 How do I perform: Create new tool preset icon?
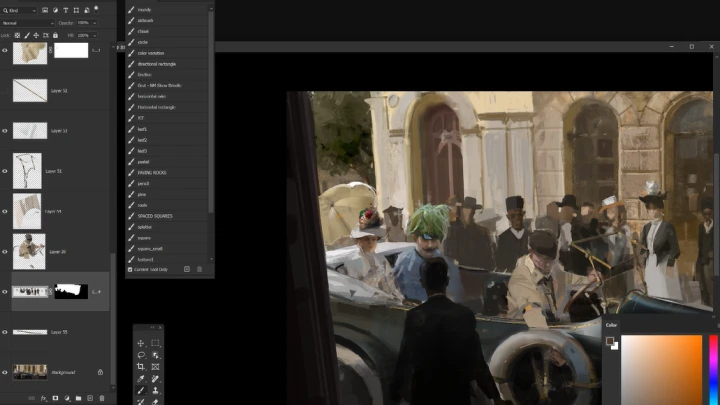click(187, 269)
